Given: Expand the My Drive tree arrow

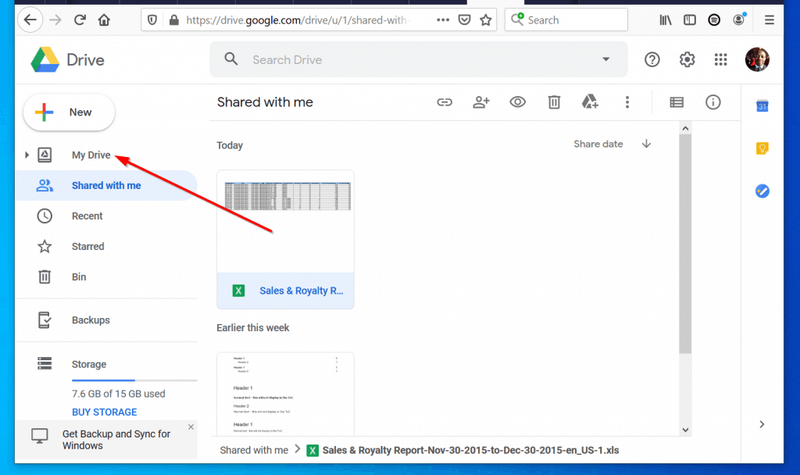Looking at the screenshot, I should [x=27, y=155].
